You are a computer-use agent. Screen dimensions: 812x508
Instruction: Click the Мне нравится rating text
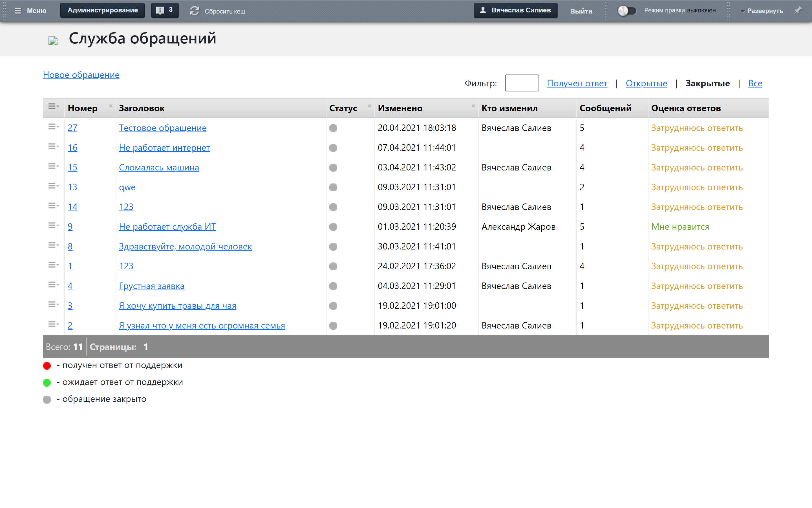[x=680, y=227]
